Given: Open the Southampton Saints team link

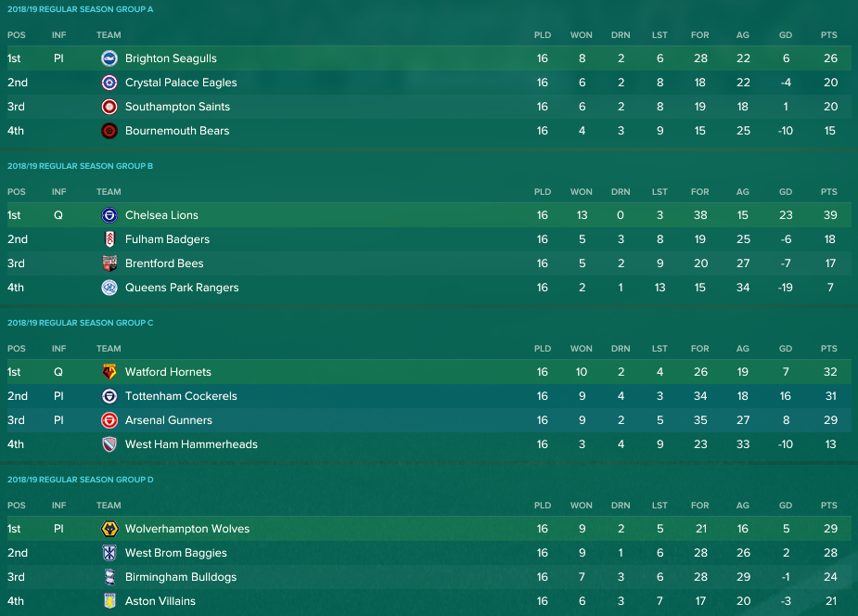Looking at the screenshot, I should click(x=177, y=107).
